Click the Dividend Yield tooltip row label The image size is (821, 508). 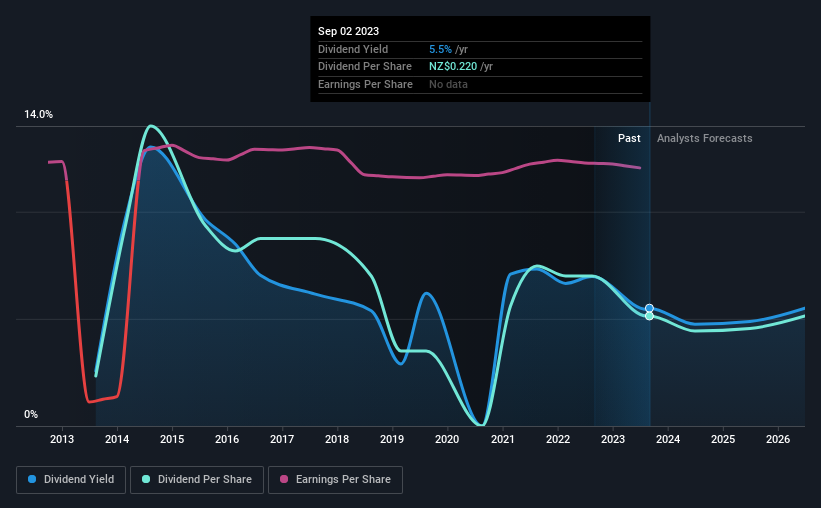coord(353,49)
